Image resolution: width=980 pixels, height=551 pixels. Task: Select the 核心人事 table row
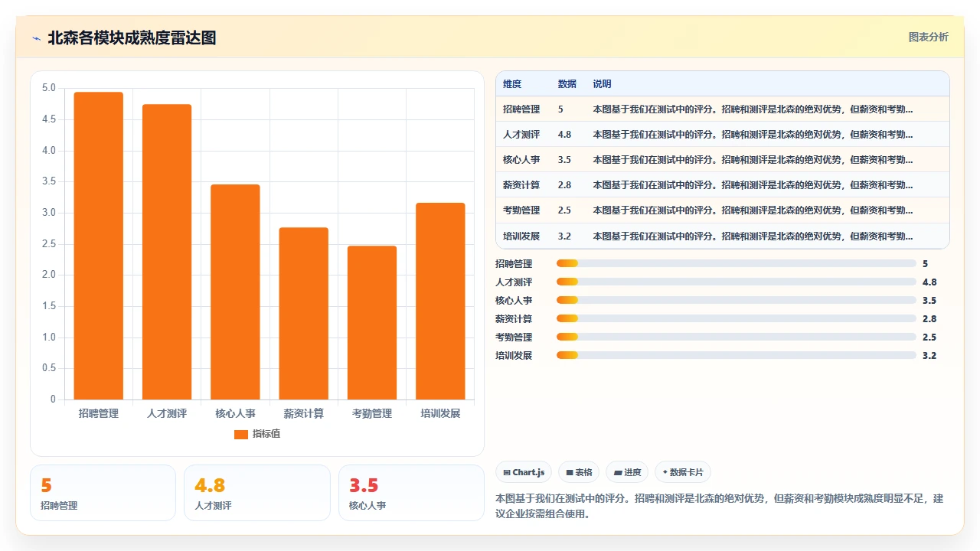click(723, 159)
